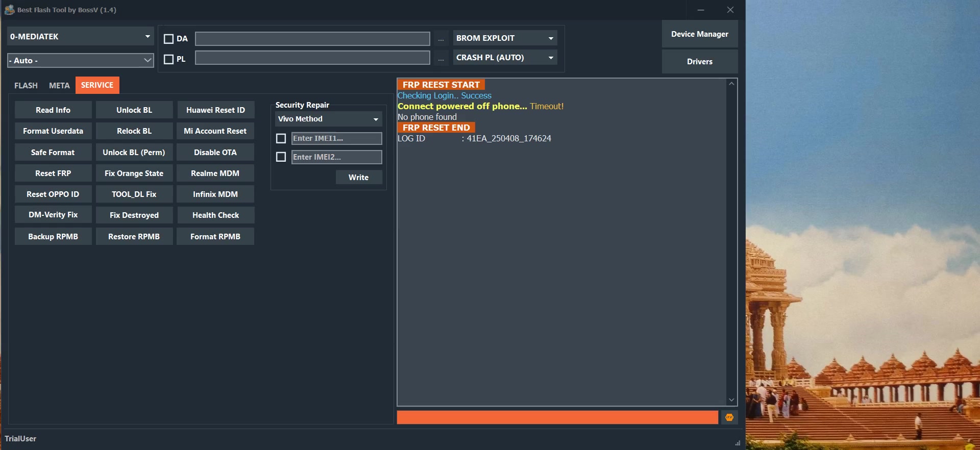Click the Enter IMEI1 input field

(x=337, y=138)
